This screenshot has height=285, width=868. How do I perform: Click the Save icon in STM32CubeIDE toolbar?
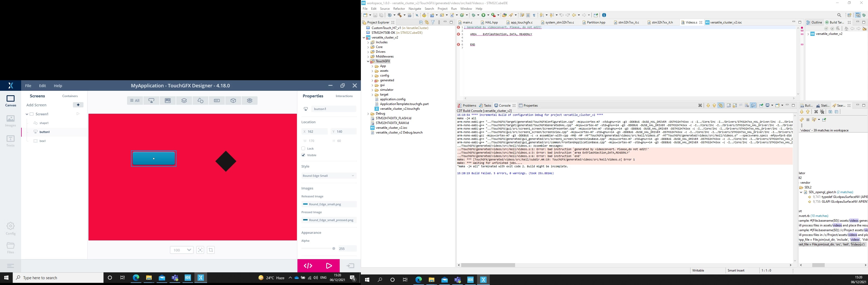tap(375, 15)
